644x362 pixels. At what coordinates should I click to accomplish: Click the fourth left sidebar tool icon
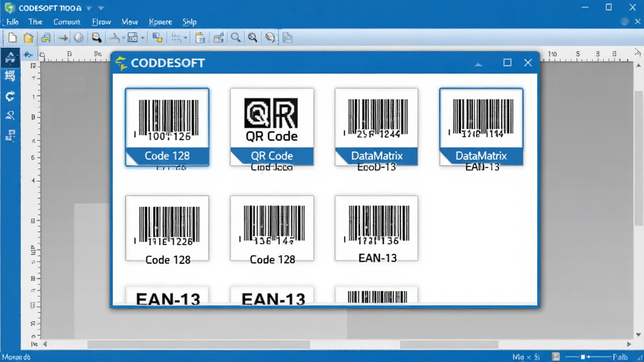click(10, 116)
